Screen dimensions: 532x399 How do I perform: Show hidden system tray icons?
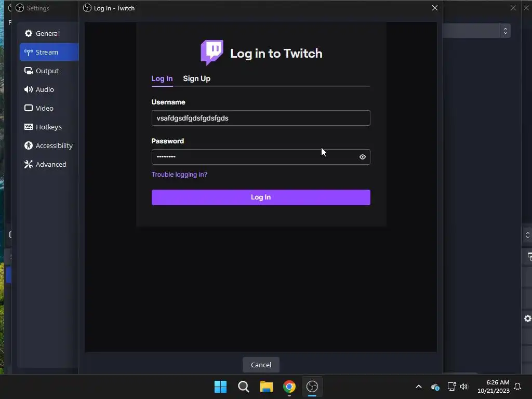point(419,387)
